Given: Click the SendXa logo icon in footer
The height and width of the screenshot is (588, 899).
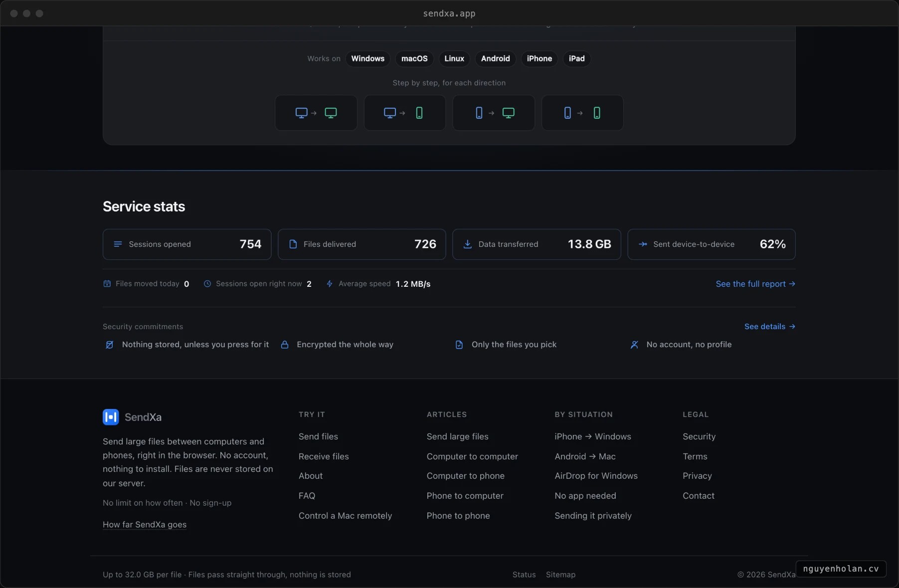Looking at the screenshot, I should tap(111, 417).
